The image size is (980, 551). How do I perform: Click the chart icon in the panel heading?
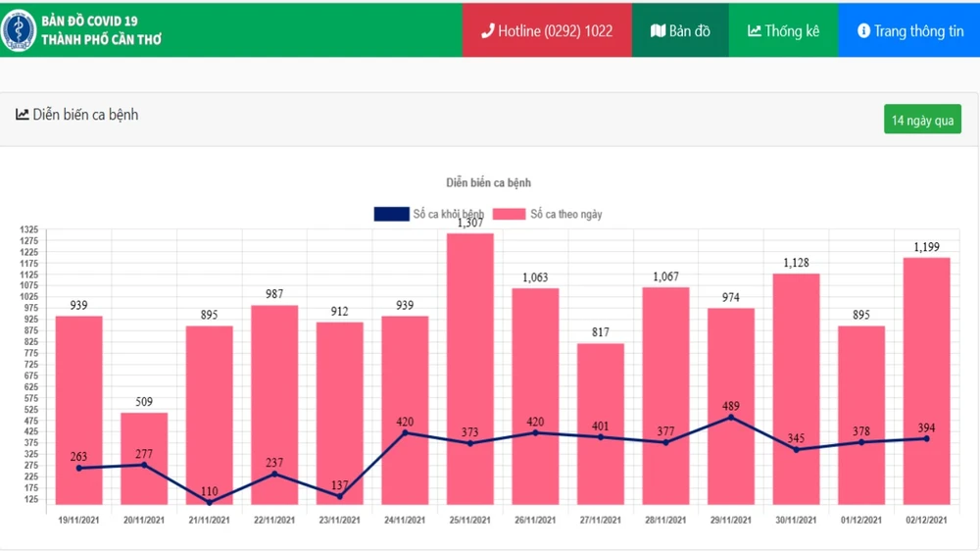(x=22, y=115)
